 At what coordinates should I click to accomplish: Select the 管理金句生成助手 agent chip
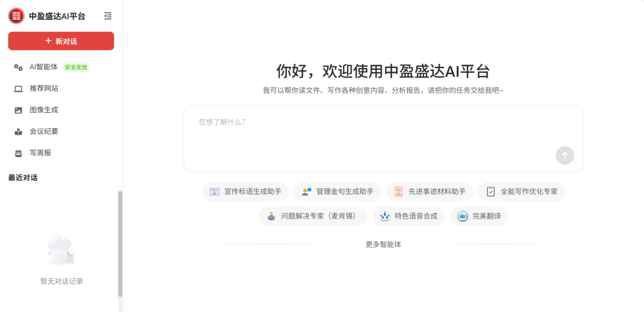click(x=337, y=191)
